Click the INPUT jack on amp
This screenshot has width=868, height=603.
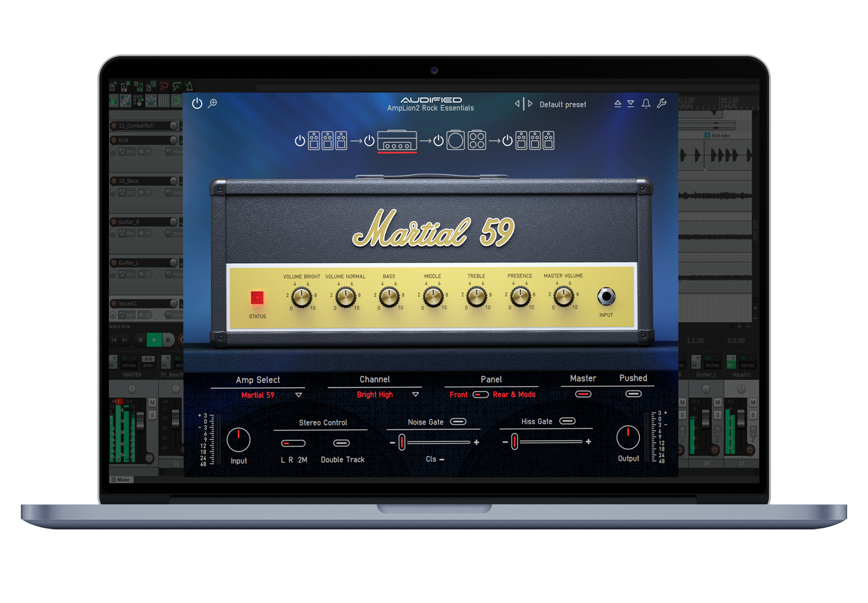[x=606, y=297]
